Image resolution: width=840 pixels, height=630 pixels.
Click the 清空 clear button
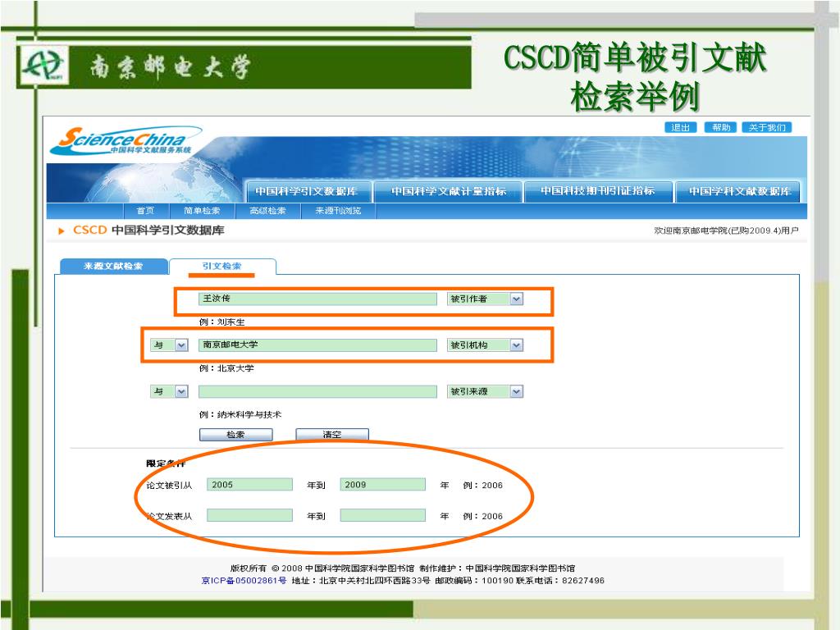coord(332,435)
